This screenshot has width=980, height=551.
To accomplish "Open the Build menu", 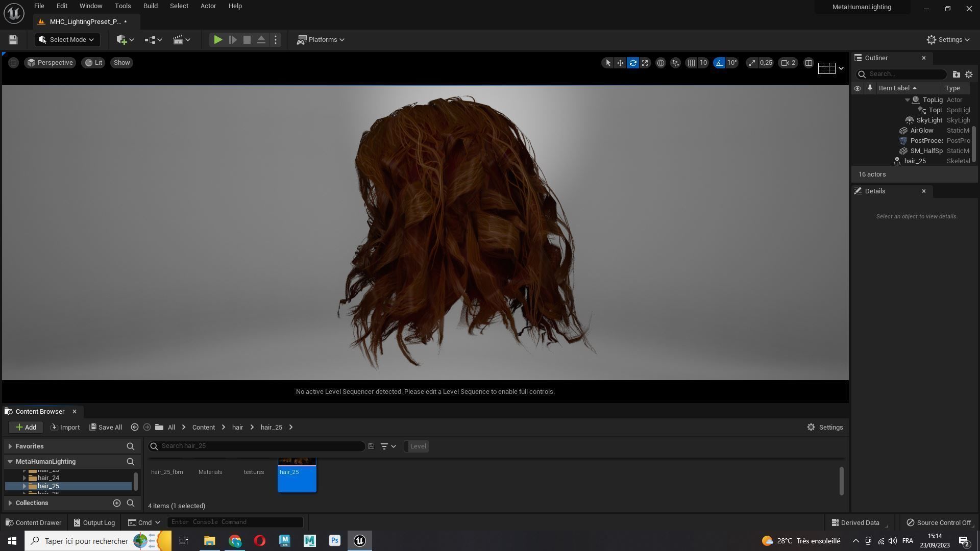I will point(150,6).
